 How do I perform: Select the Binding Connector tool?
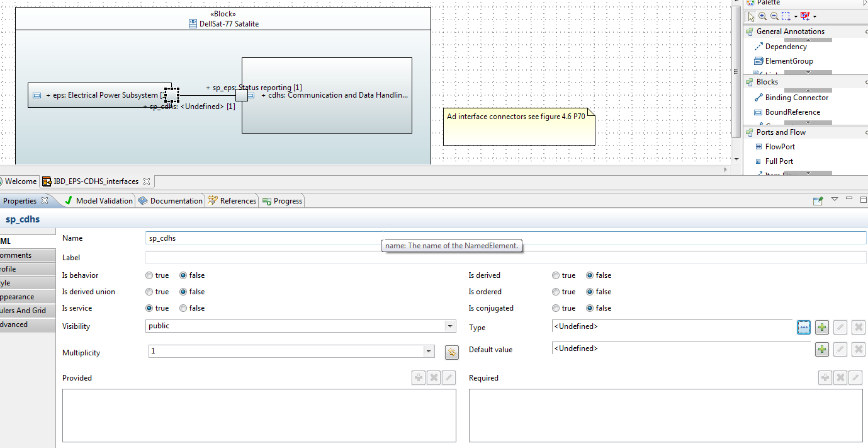click(791, 98)
